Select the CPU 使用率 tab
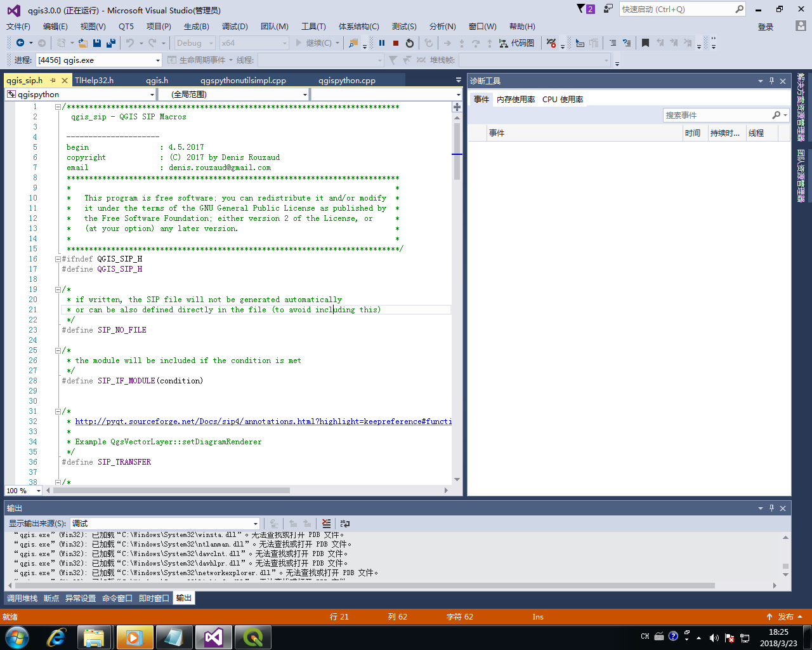The height and width of the screenshot is (650, 812). [563, 99]
